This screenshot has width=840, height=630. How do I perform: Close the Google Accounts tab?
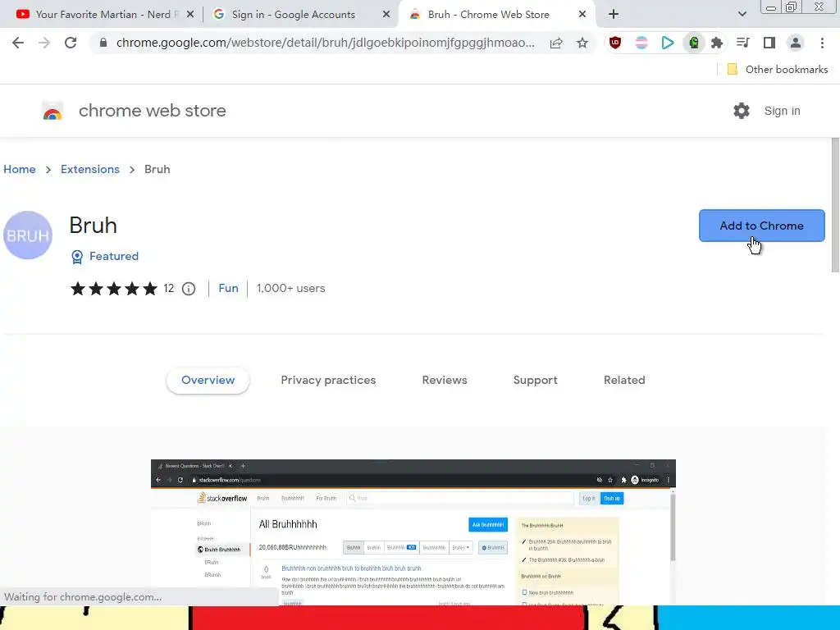[386, 15]
